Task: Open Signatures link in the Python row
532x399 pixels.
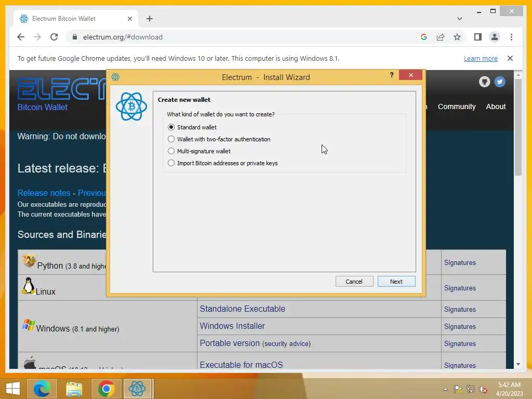Action: [x=460, y=262]
